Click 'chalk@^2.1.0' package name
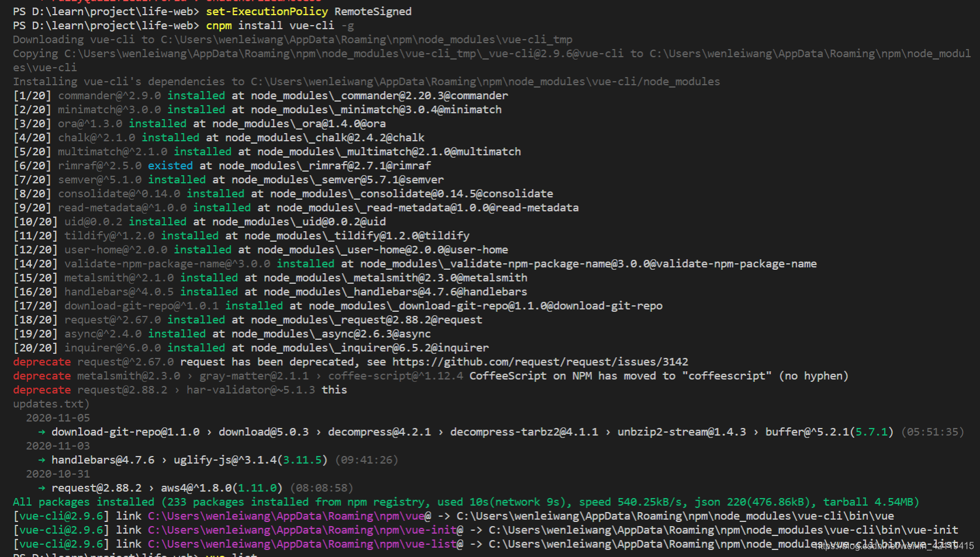This screenshot has height=557, width=980. 96,138
